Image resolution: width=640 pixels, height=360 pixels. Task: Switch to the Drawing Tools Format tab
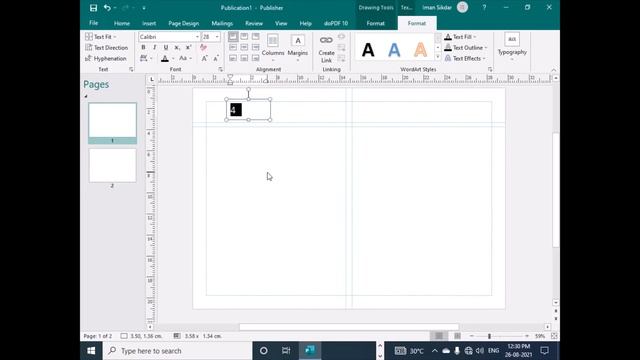tap(376, 23)
